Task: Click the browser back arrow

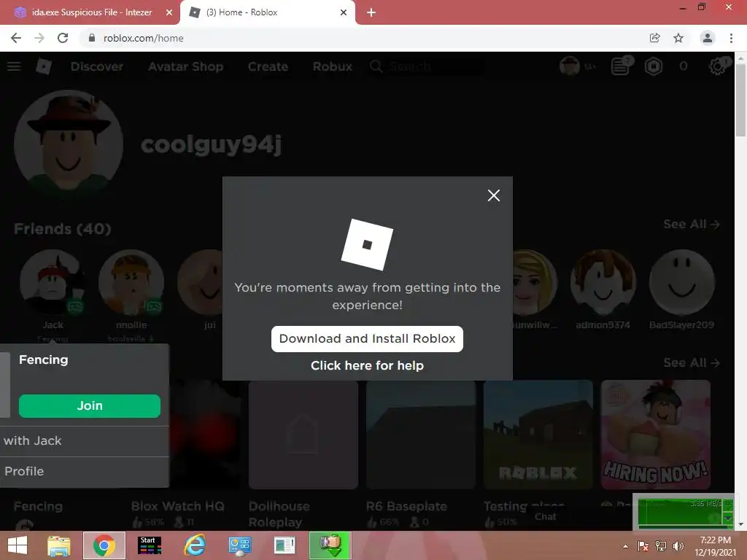Action: pyautogui.click(x=16, y=38)
